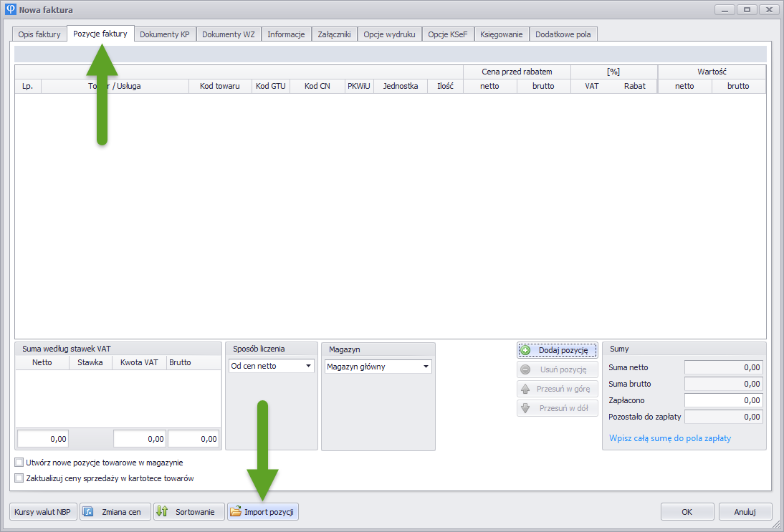Click the Towar / Usługa column header
The width and height of the screenshot is (784, 532).
click(x=115, y=86)
